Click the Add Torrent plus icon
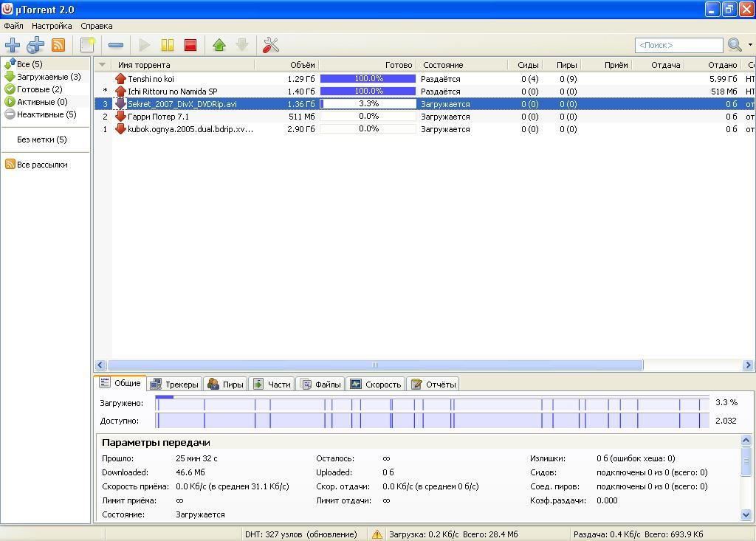 tap(13, 45)
